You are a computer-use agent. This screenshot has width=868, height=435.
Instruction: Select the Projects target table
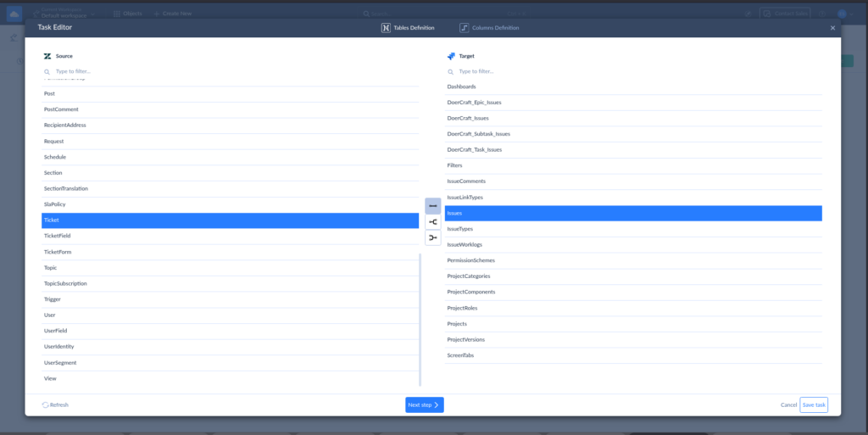pos(633,324)
